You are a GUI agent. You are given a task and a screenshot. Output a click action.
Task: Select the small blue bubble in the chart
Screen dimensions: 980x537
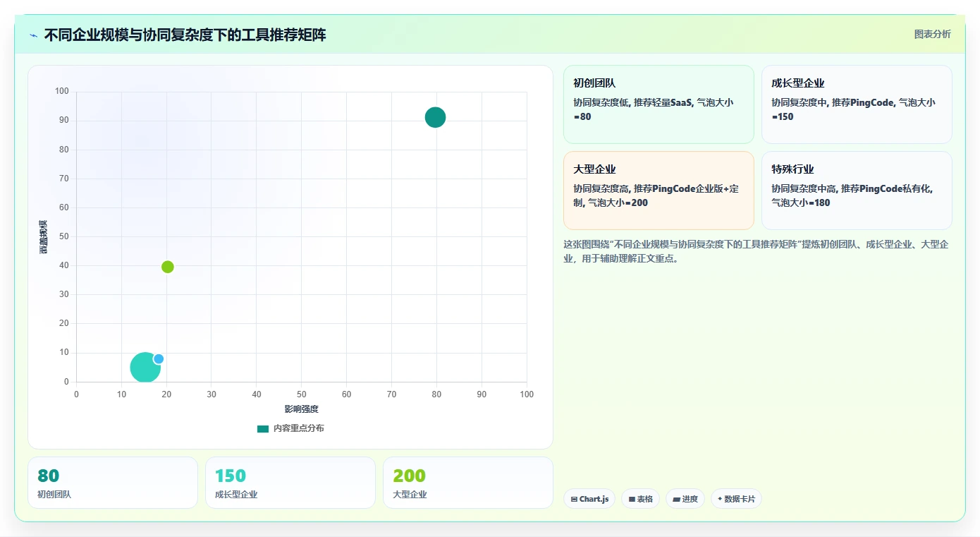(x=159, y=358)
